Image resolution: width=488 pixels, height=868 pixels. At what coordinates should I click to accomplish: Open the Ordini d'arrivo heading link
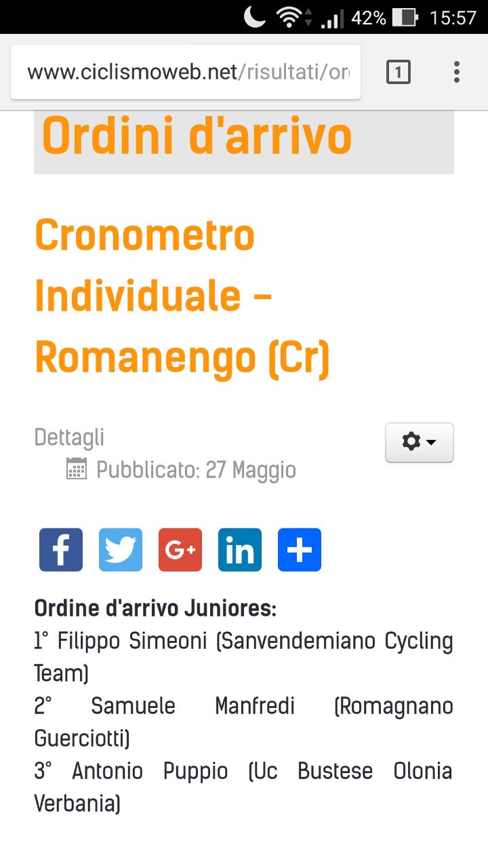[x=197, y=136]
